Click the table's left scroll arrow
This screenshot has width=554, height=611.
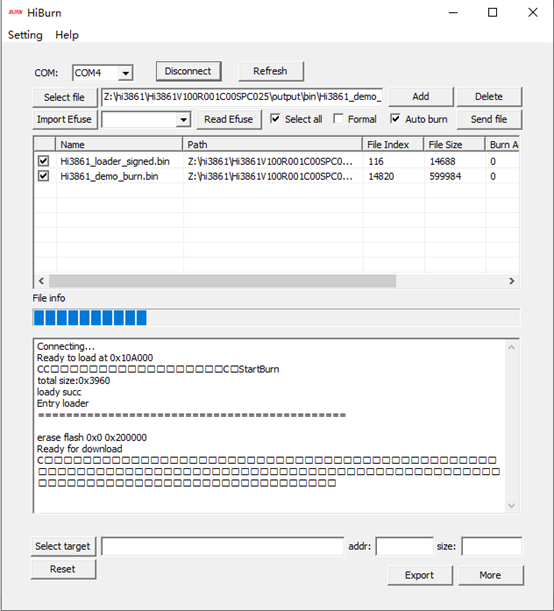[41, 281]
